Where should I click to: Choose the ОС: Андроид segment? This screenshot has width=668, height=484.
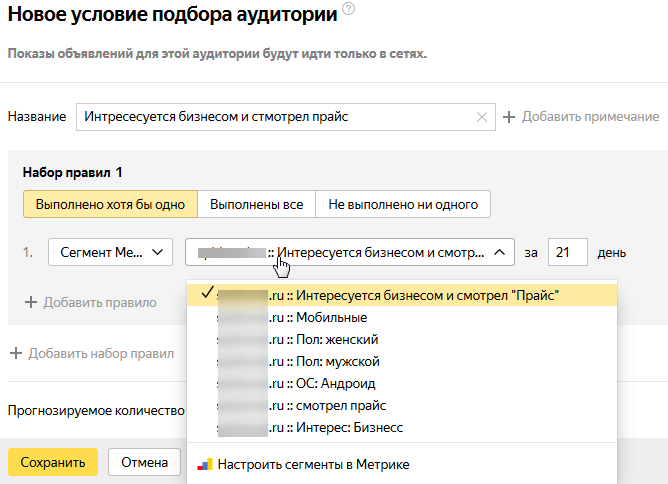pos(402,383)
